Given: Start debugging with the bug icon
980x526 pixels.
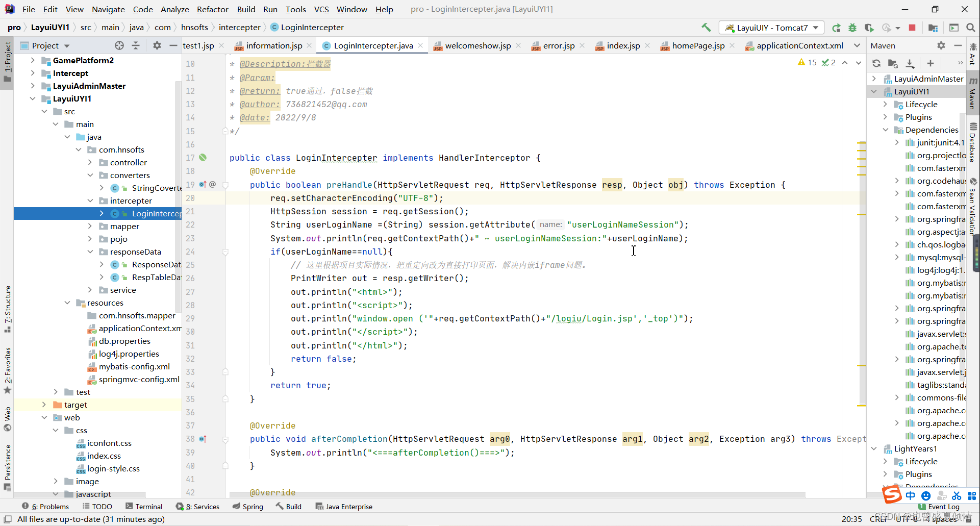Looking at the screenshot, I should tap(852, 28).
